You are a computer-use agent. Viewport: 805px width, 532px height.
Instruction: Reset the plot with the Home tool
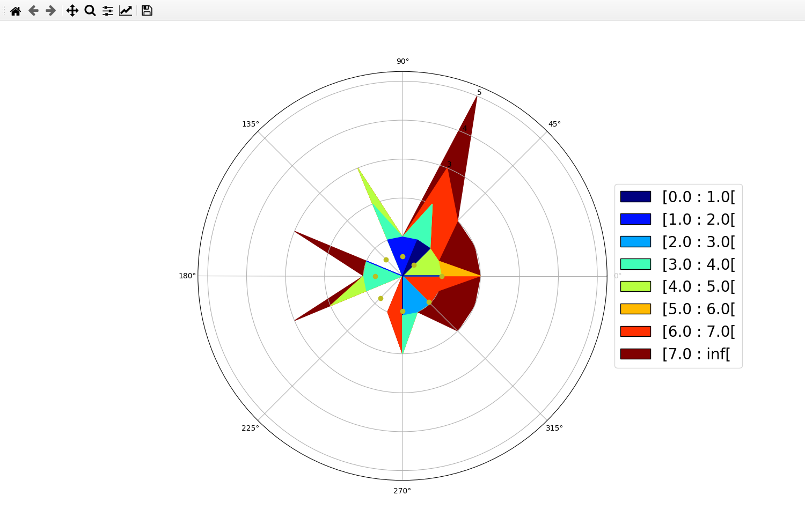[x=16, y=11]
